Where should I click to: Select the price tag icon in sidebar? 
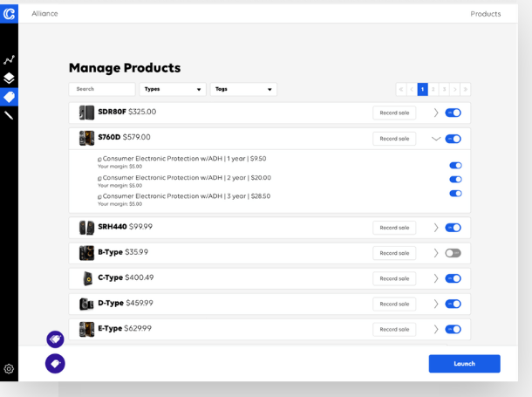(9, 97)
